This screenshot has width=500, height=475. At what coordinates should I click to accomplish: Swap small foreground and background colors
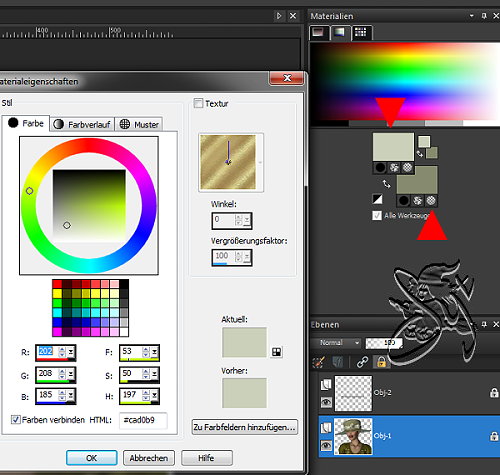tap(420, 154)
